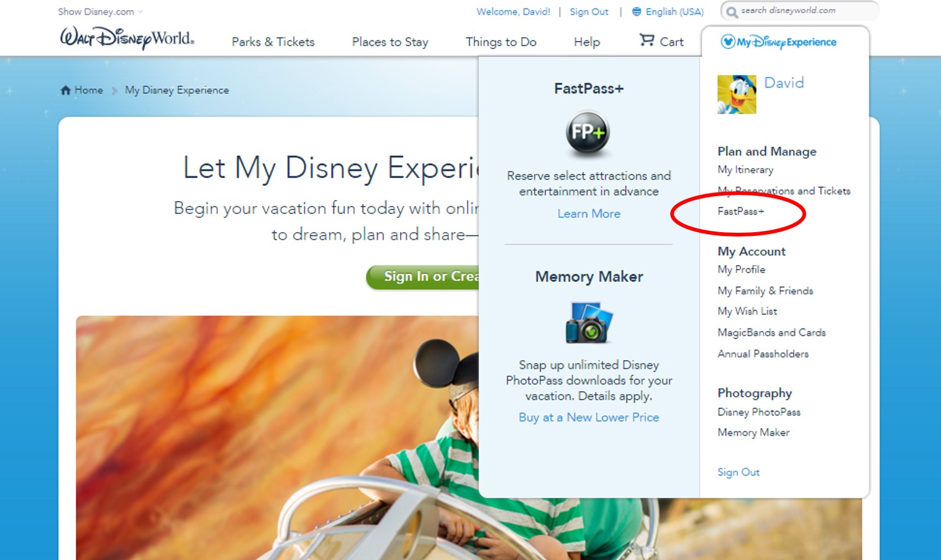Click the David profile name
The height and width of the screenshot is (560, 941).
tap(784, 83)
